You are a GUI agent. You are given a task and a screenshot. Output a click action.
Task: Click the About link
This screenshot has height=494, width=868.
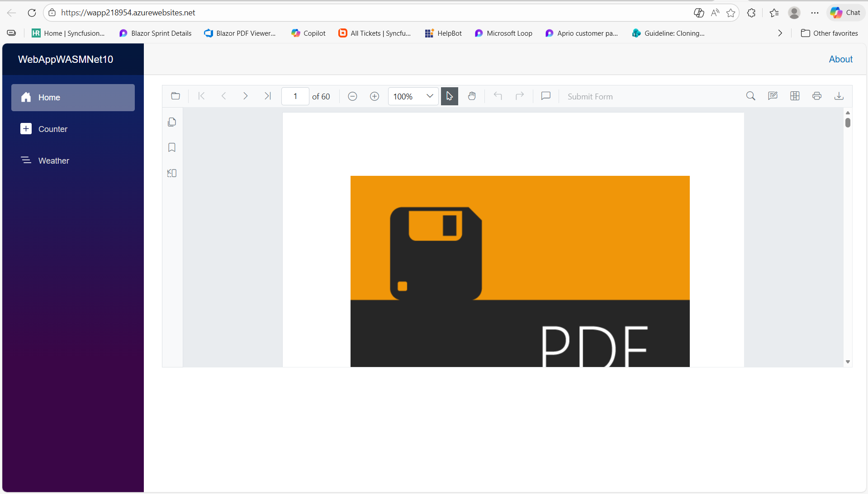point(840,59)
